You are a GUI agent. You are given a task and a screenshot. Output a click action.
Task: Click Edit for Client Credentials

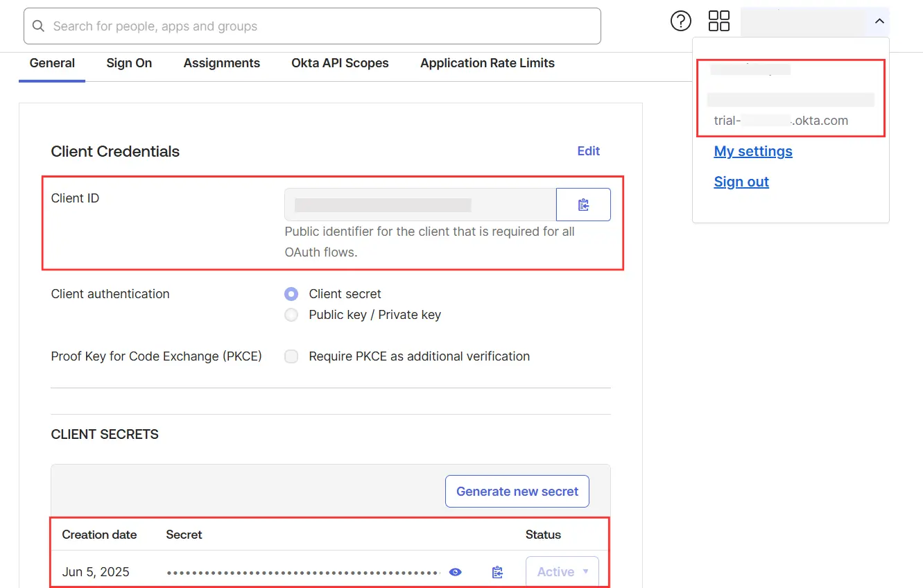[589, 151]
